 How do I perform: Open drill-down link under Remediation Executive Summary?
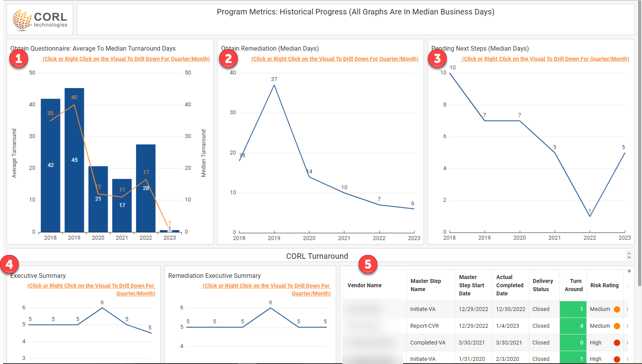click(x=267, y=290)
